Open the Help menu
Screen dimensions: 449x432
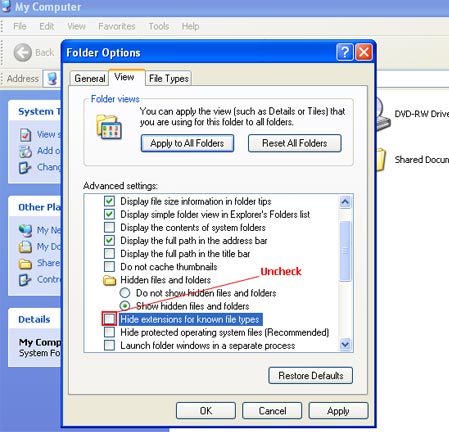[190, 26]
